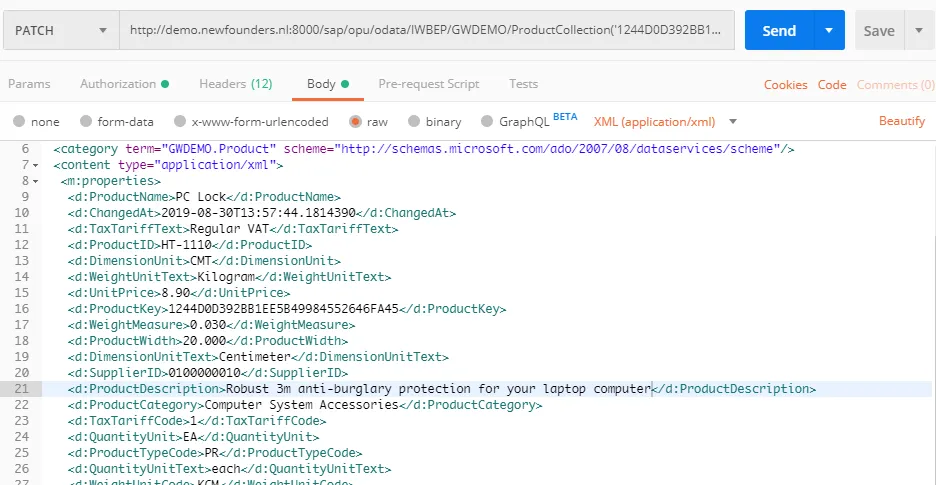The height and width of the screenshot is (485, 936).
Task: Click the Save button
Action: pos(879,31)
